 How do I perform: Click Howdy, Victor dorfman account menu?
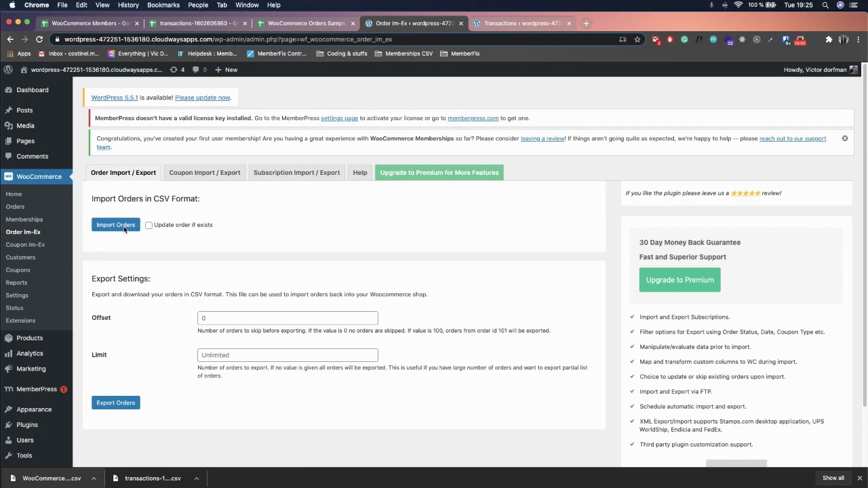[821, 69]
